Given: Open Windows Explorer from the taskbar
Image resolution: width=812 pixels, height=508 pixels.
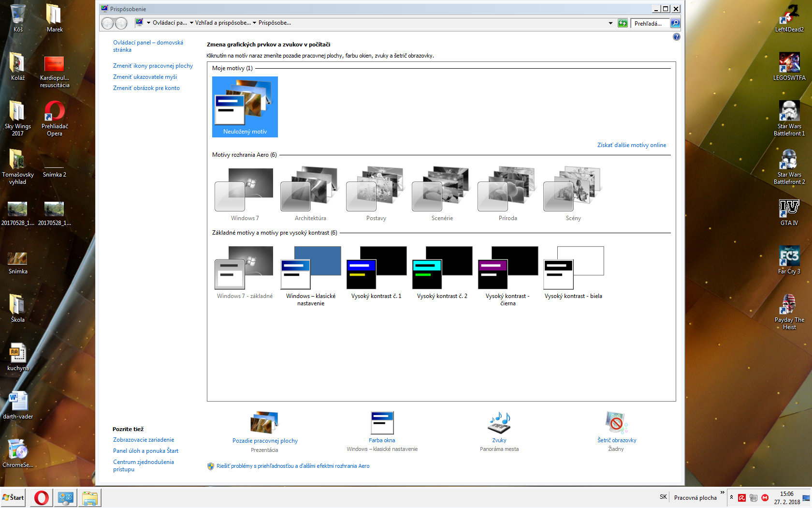Looking at the screenshot, I should click(89, 497).
